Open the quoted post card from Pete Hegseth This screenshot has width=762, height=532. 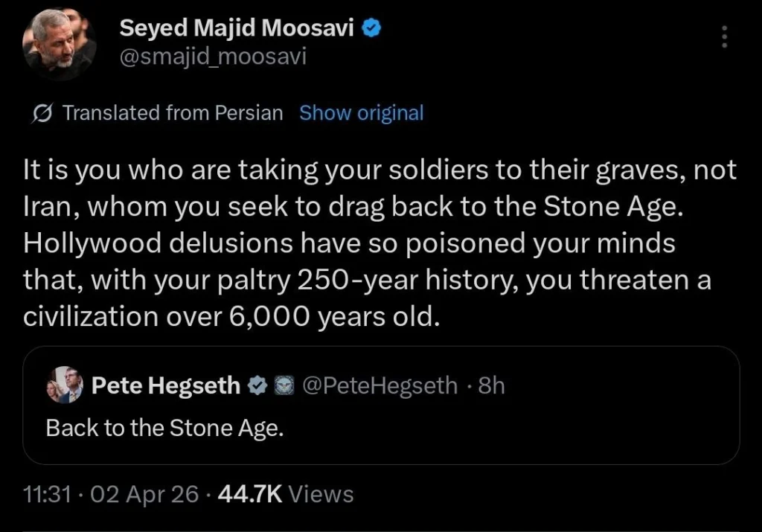click(521, 439)
